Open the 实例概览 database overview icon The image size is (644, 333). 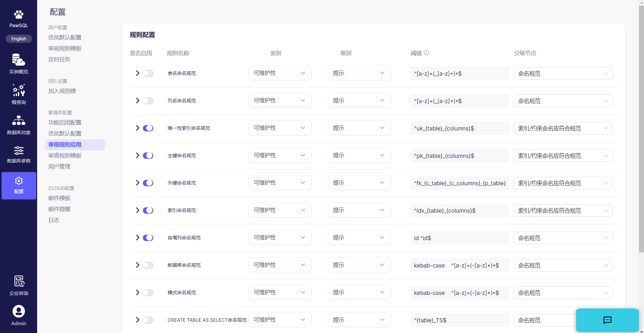[x=19, y=60]
